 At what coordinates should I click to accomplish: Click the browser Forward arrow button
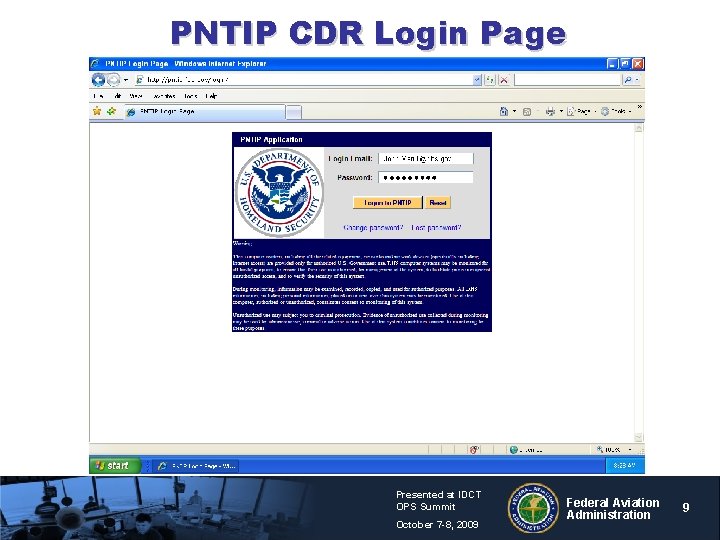[114, 80]
